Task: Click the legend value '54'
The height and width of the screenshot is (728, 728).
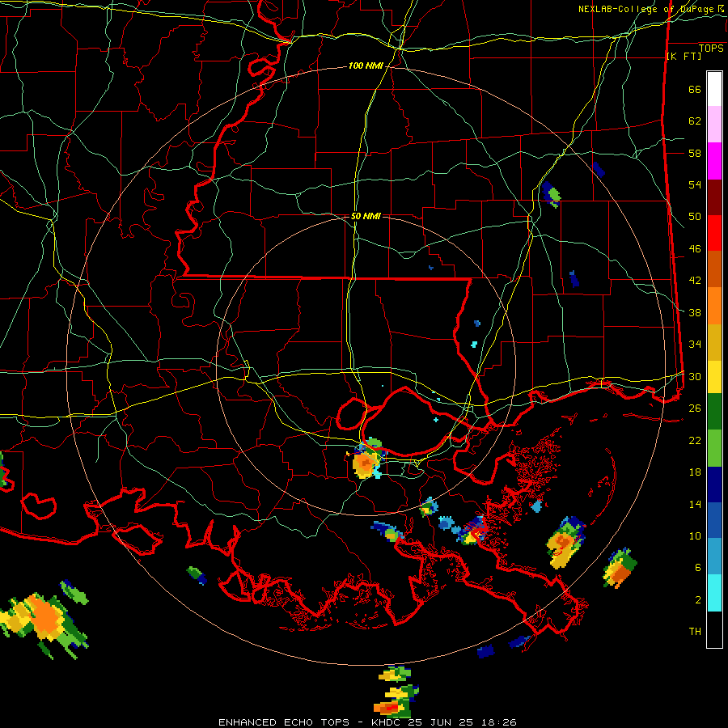Action: (x=695, y=184)
